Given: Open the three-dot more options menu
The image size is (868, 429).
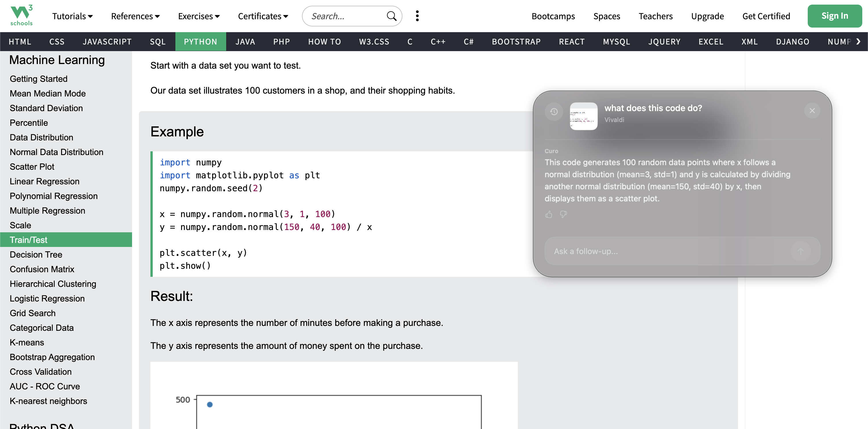Looking at the screenshot, I should tap(417, 16).
